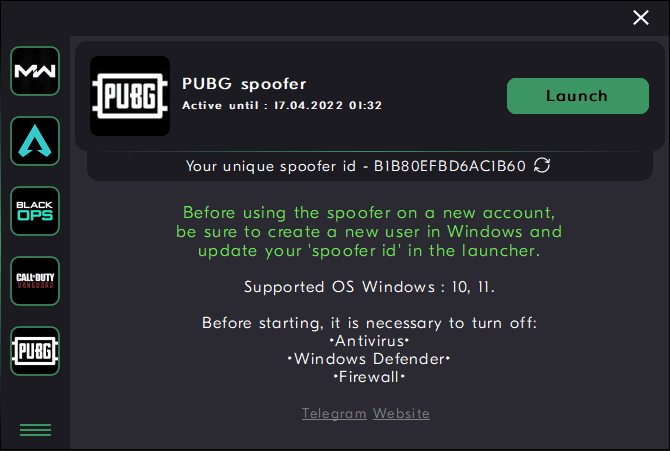Refresh the unique spoofer id

542,165
